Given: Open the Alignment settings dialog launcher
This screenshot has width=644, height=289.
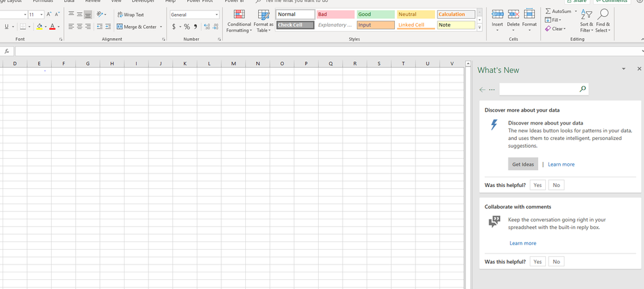Looking at the screenshot, I should point(163,39).
